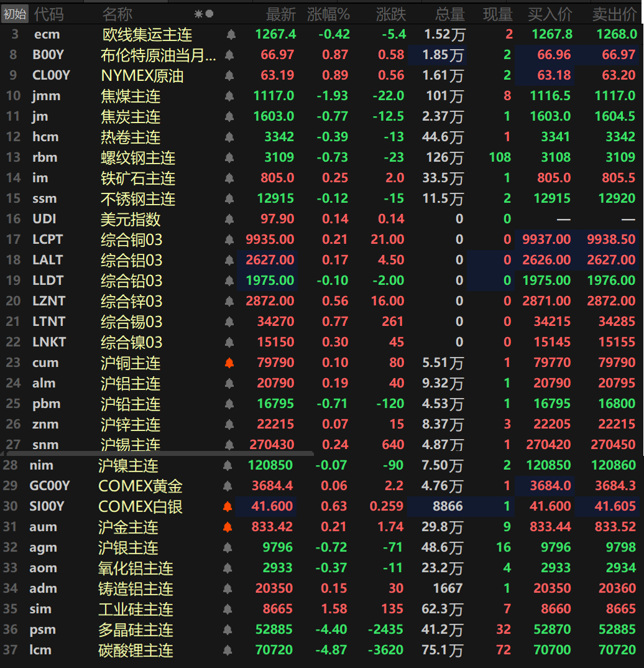644x668 pixels.
Task: Click the bell icon for 欧线集运主连
Action: [x=229, y=35]
